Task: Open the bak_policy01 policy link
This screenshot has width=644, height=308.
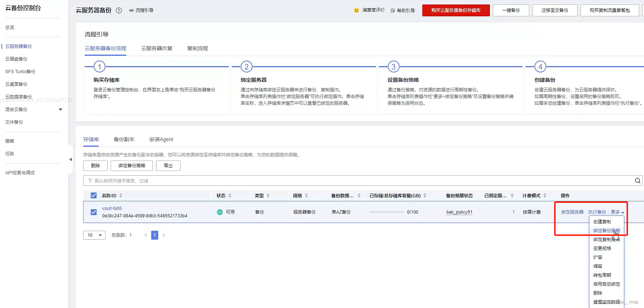Action: [459, 212]
